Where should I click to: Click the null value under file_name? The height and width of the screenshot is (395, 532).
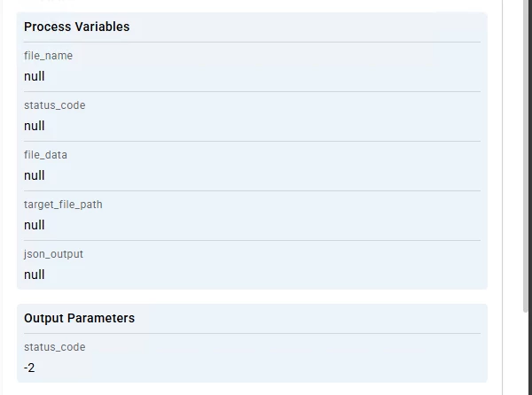(x=34, y=76)
